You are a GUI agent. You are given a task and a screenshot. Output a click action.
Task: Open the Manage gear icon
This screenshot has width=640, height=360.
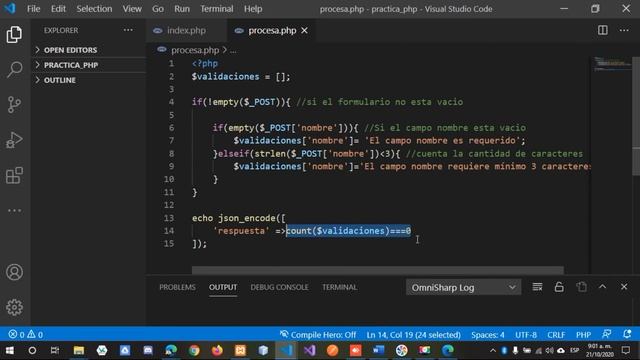coord(14,307)
